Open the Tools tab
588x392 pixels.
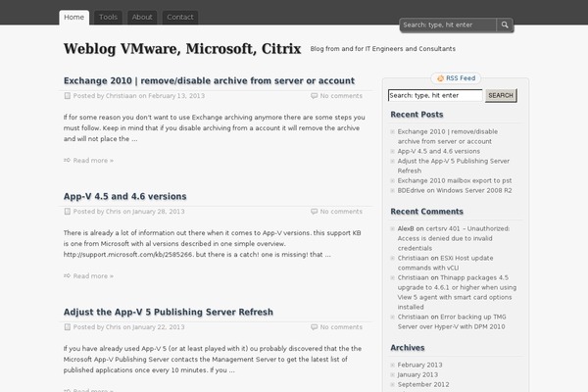pyautogui.click(x=108, y=18)
